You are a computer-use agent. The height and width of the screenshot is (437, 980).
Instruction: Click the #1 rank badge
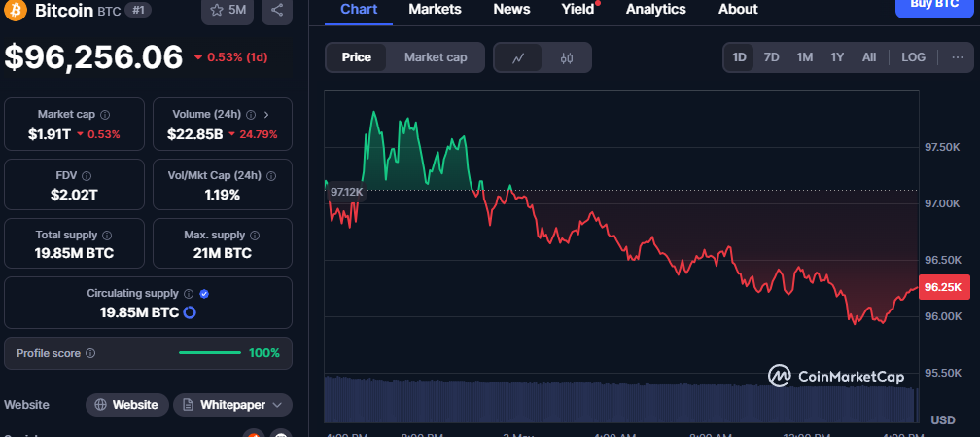(137, 10)
